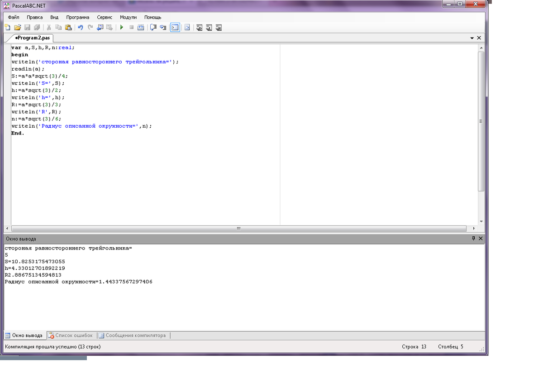Open the Помощь menu
The image size is (543, 392).
152,17
